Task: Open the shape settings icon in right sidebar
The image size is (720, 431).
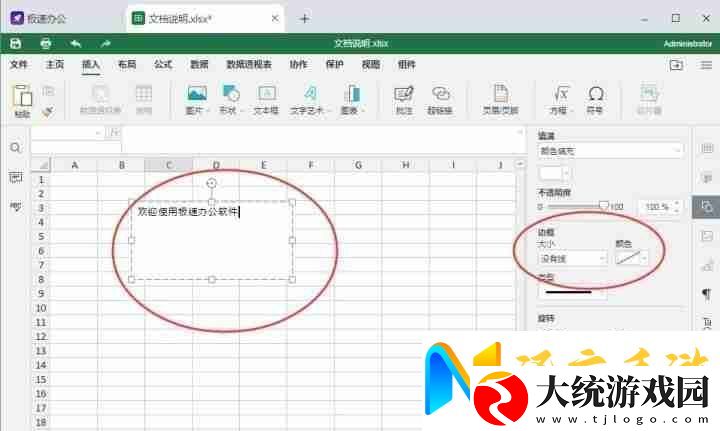Action: 706,207
